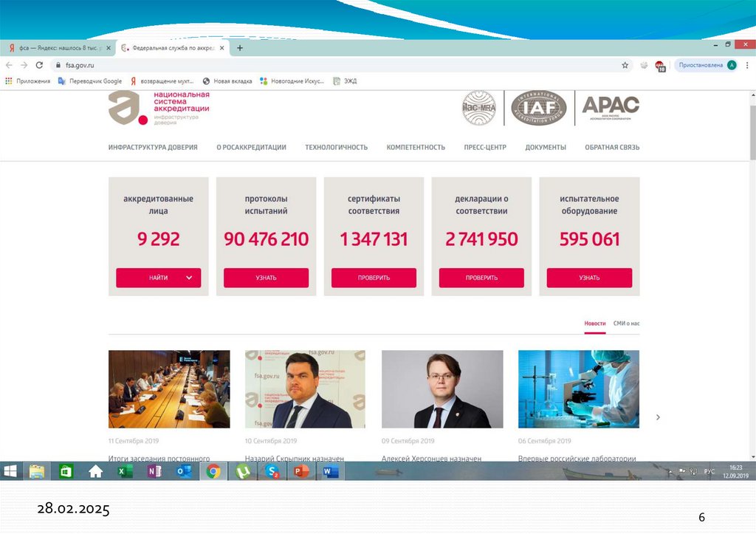Open Переводчик Google bookmark

[x=89, y=81]
